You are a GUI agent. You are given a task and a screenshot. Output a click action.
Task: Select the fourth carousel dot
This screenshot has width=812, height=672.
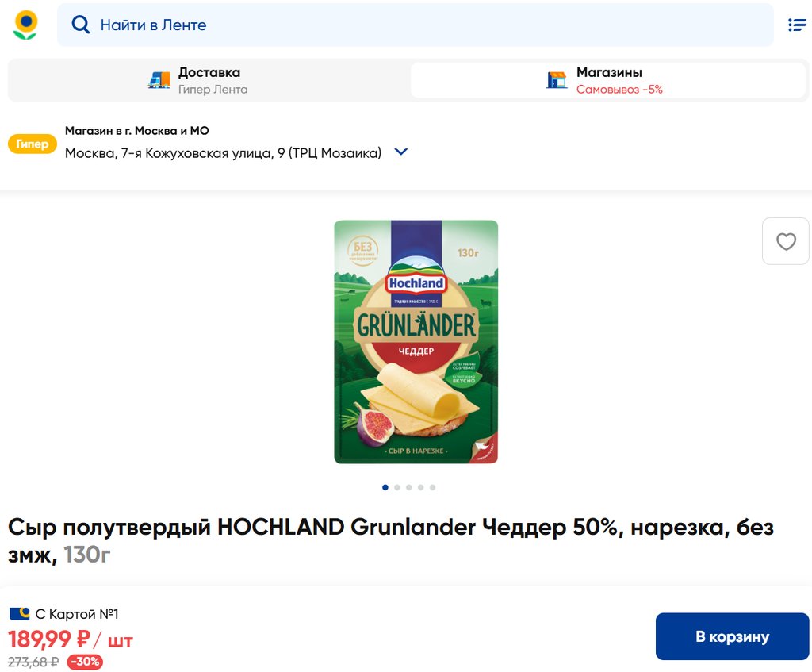420,487
